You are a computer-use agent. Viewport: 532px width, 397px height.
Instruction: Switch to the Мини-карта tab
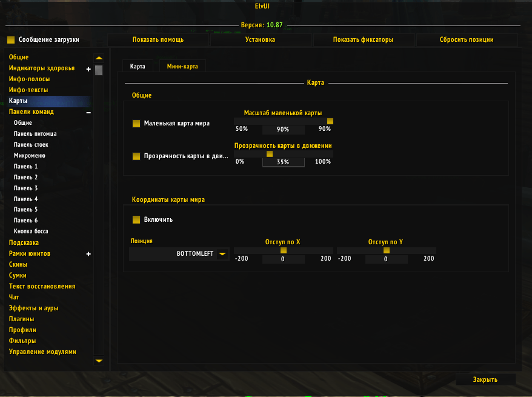click(x=182, y=67)
